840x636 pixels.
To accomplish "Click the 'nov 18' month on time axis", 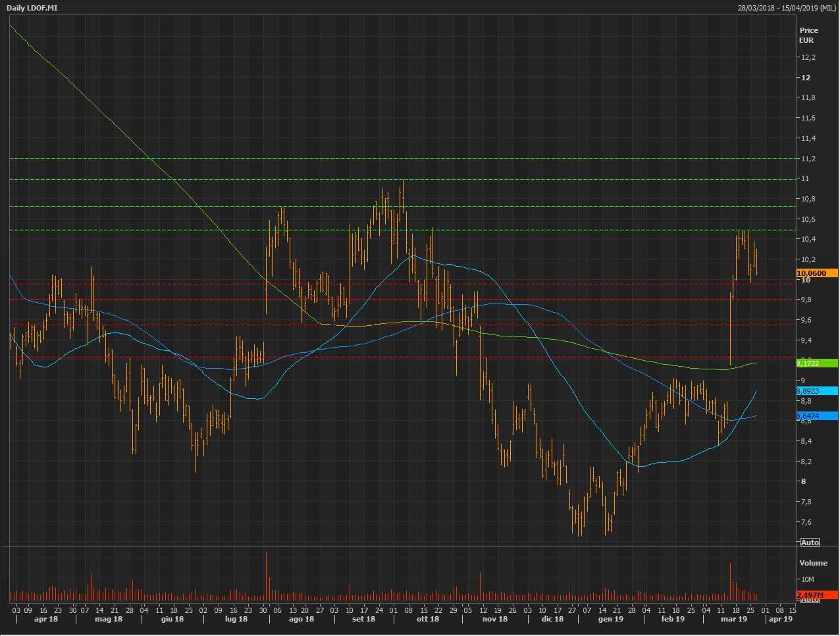I will tap(494, 619).
